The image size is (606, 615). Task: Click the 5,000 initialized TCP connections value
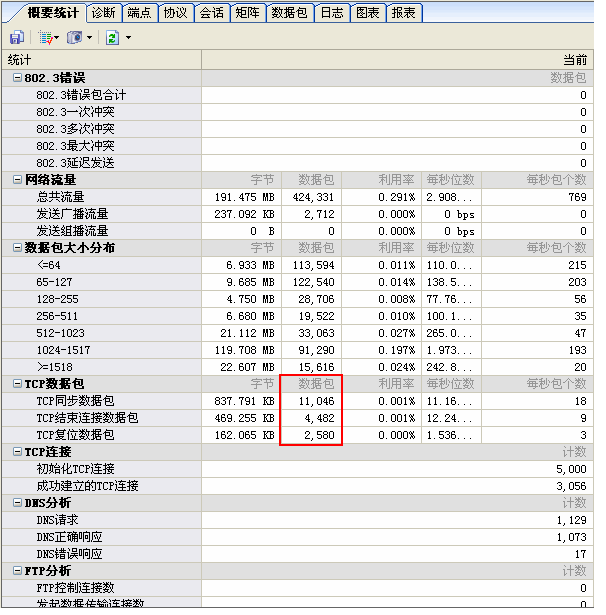point(571,469)
